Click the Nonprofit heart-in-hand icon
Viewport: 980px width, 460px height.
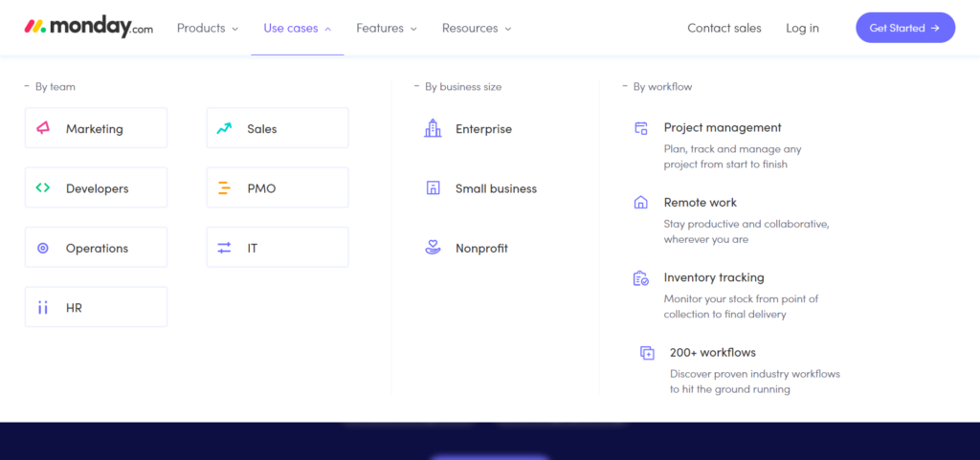(x=433, y=248)
